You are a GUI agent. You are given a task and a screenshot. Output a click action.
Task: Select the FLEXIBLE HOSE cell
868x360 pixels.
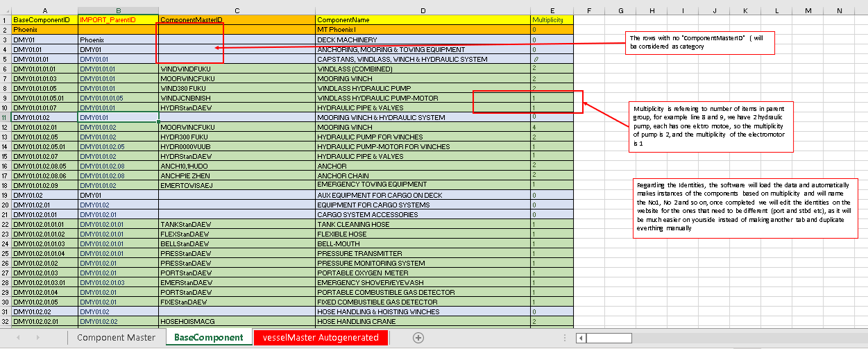pos(423,234)
